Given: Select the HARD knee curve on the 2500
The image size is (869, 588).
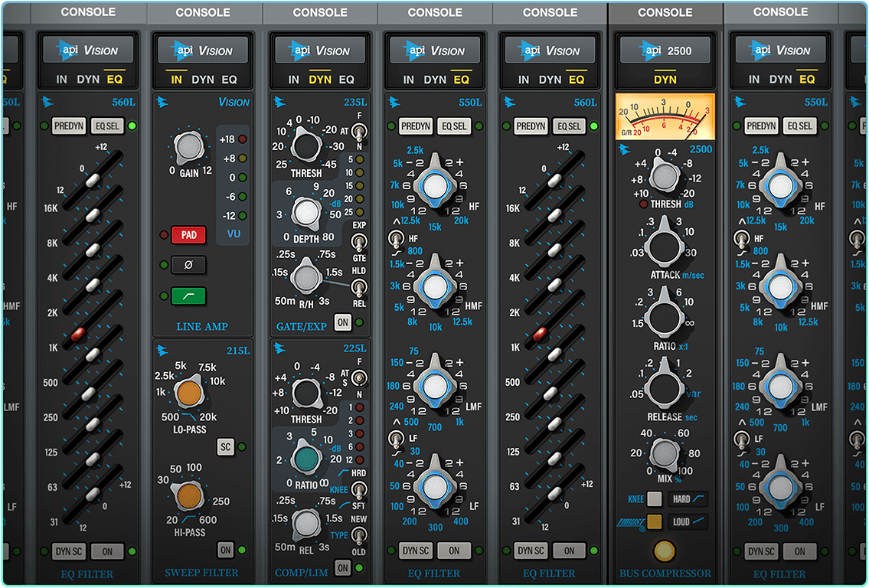Looking at the screenshot, I should [688, 498].
